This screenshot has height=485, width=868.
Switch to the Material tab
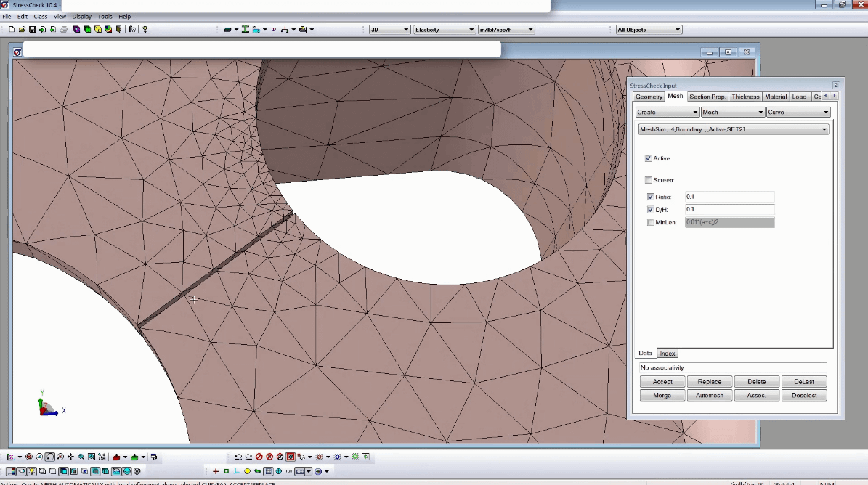(x=776, y=96)
